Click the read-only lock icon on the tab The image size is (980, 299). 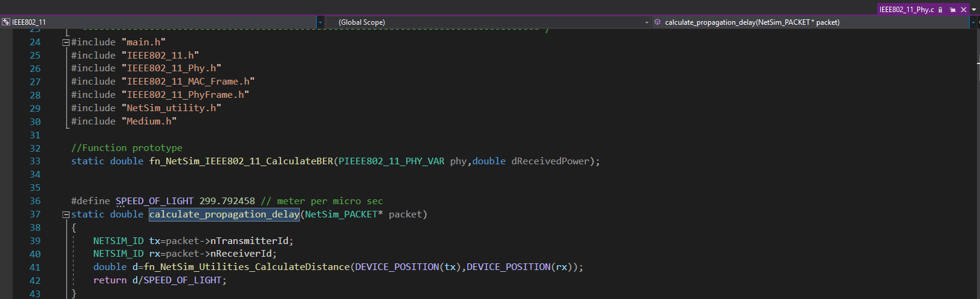point(941,10)
